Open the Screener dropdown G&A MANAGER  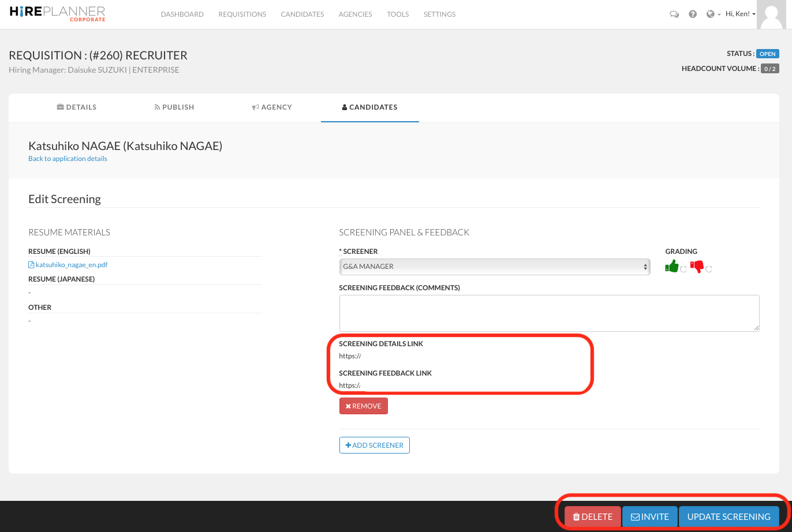(494, 267)
